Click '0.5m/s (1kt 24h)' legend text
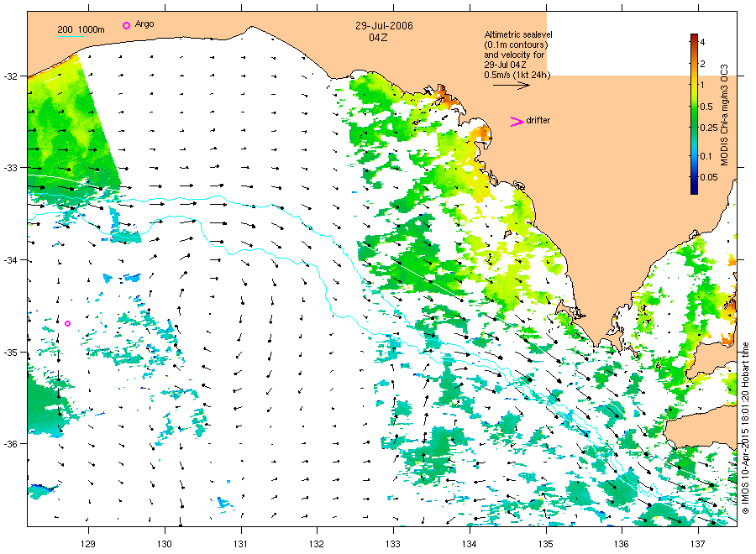This screenshot has height=554, width=756. click(517, 75)
